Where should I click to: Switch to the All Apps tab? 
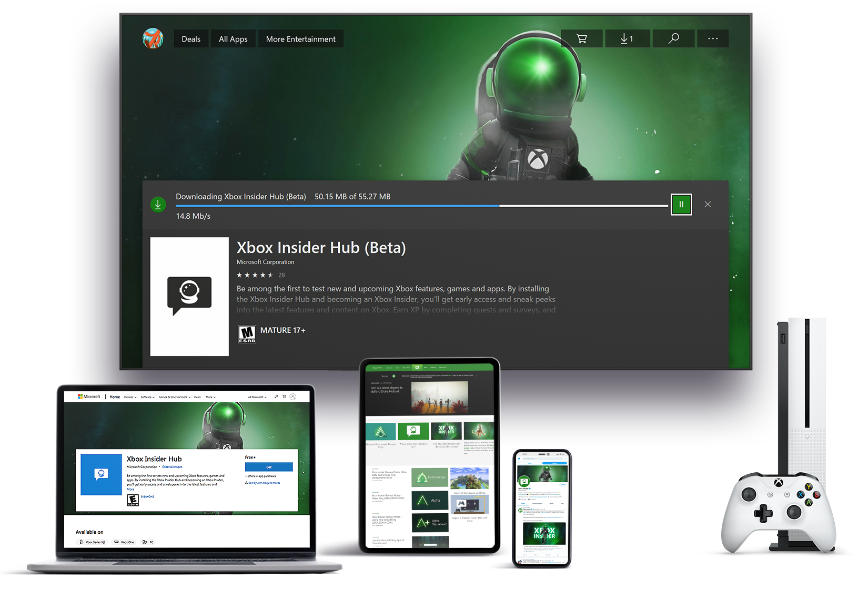point(233,38)
